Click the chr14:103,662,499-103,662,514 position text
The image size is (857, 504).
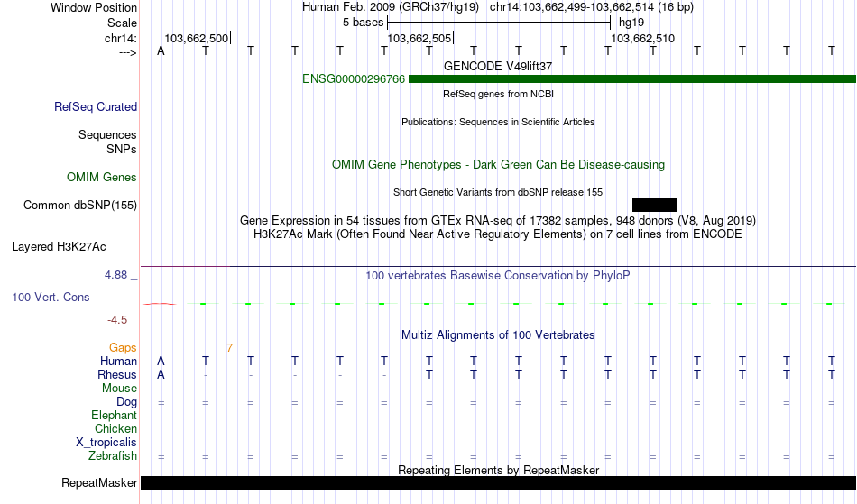tap(592, 7)
